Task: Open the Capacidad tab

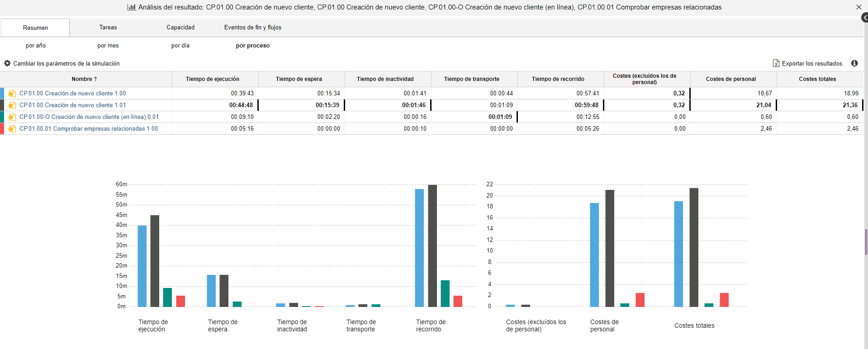Action: coord(180,28)
